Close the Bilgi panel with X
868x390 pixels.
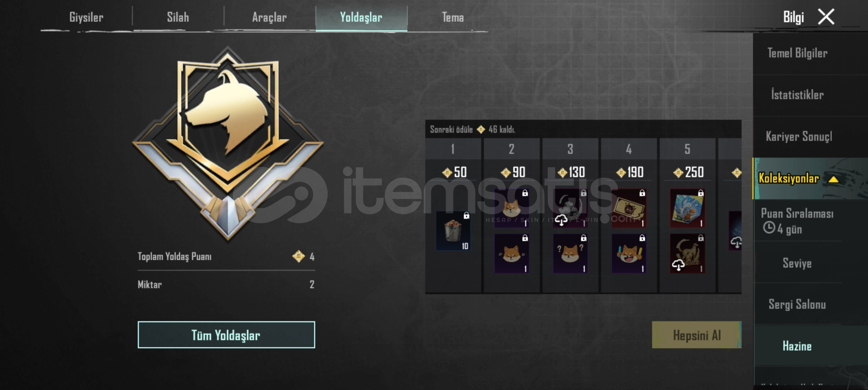coord(826,17)
